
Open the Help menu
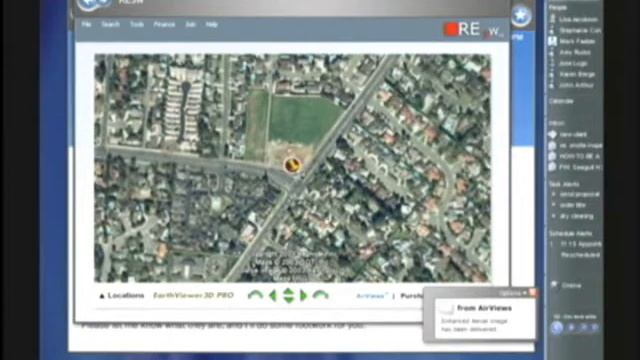click(x=211, y=24)
